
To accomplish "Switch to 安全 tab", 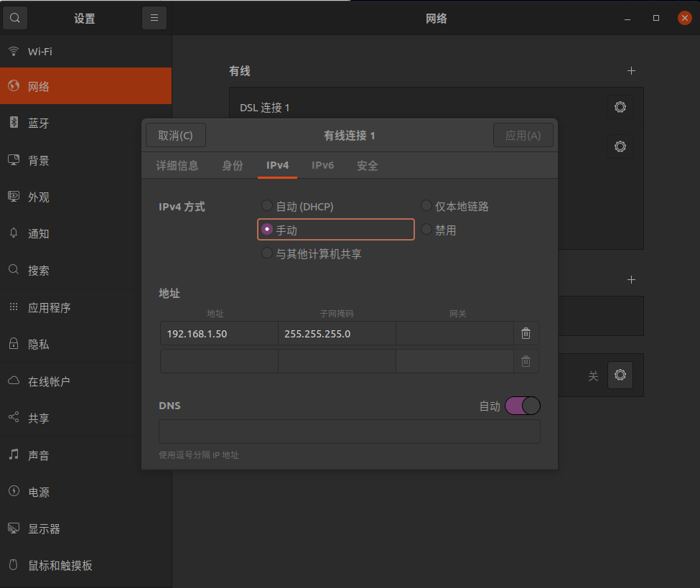I will 367,166.
